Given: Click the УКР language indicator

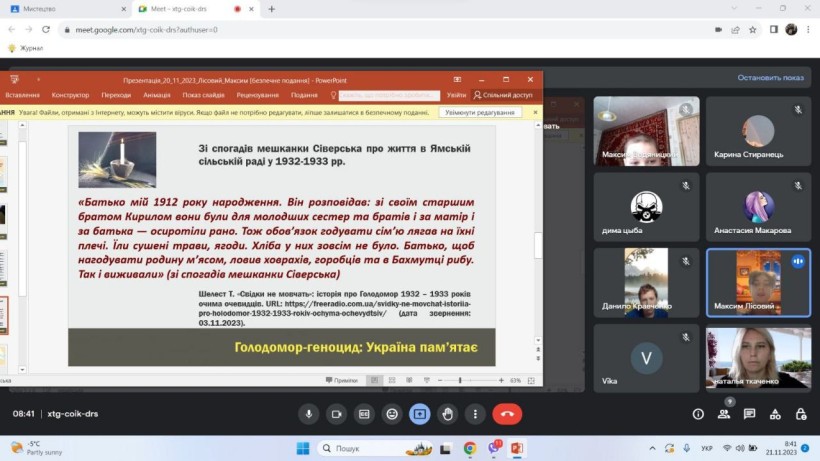Looking at the screenshot, I should 707,448.
